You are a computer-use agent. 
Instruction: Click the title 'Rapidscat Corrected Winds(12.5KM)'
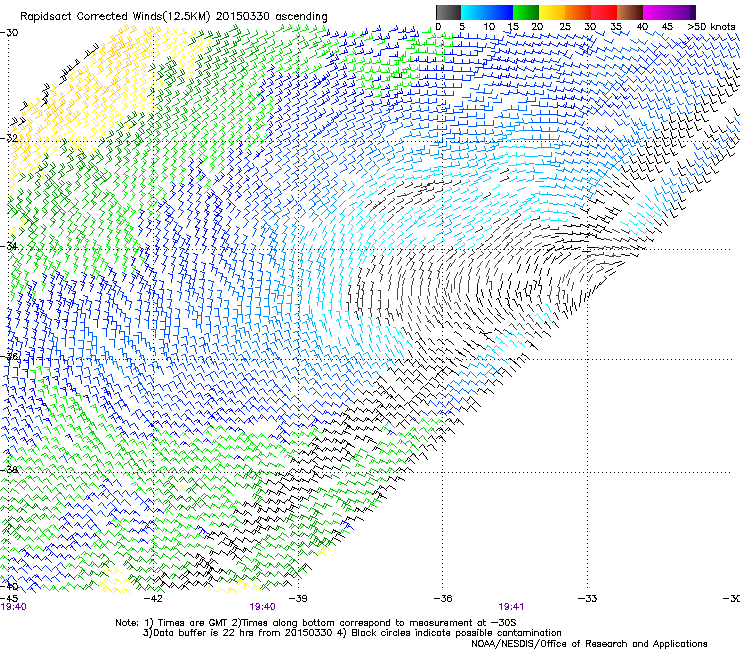pos(115,17)
